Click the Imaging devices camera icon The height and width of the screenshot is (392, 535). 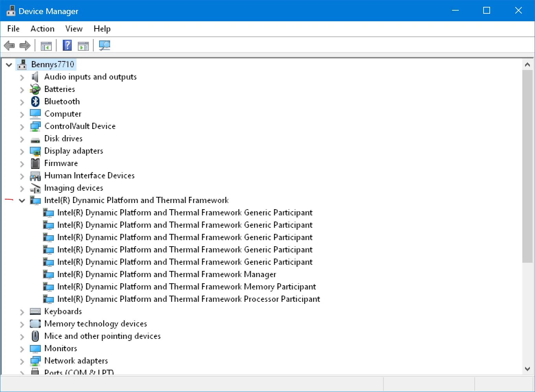[35, 188]
